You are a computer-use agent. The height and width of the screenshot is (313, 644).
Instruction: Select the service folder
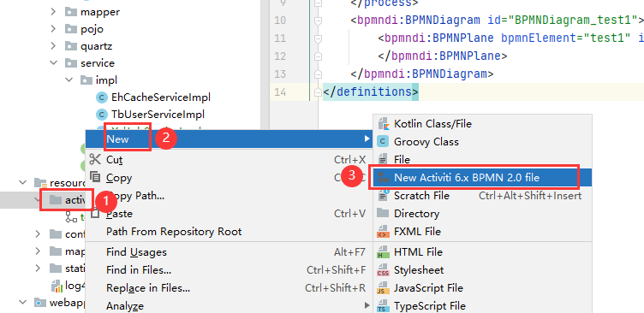click(98, 63)
